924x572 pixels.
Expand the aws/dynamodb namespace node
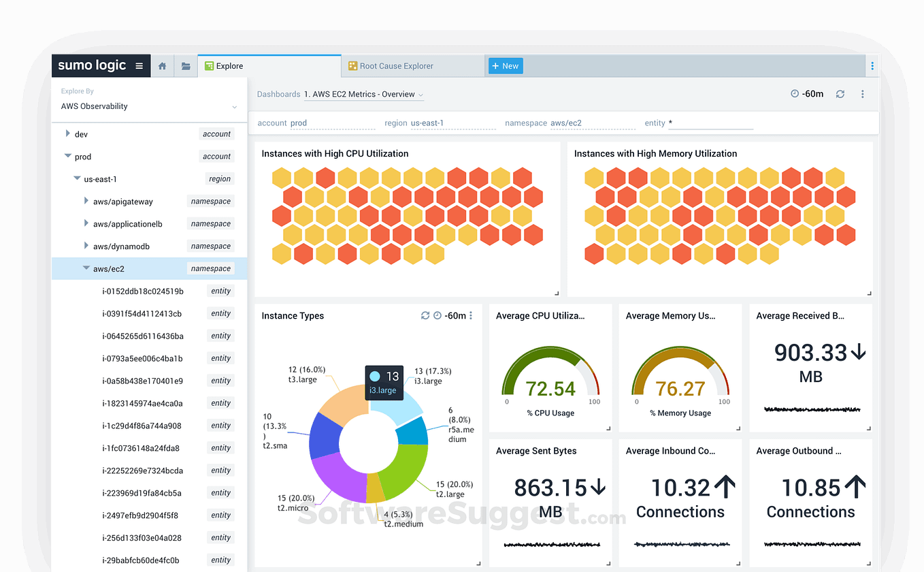pyautogui.click(x=86, y=246)
